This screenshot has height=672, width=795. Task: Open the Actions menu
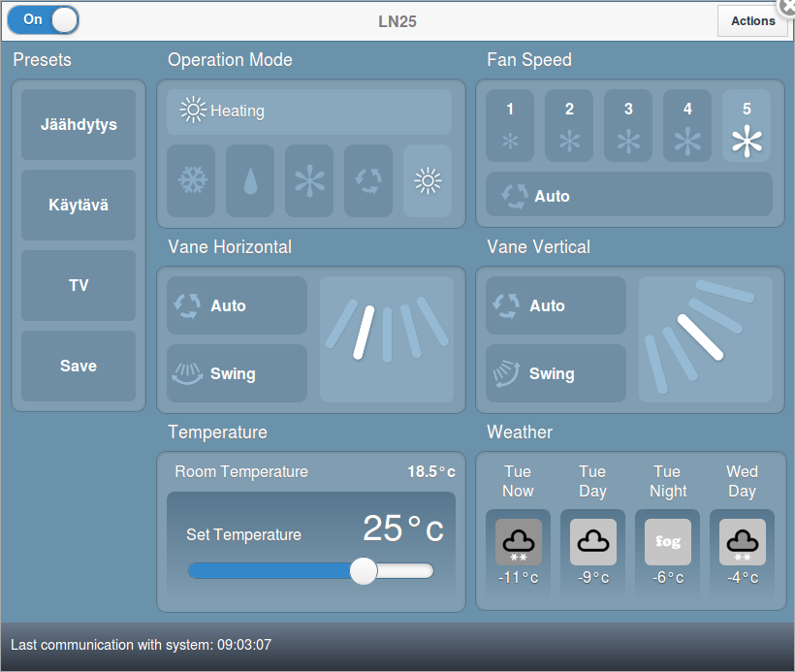(752, 20)
